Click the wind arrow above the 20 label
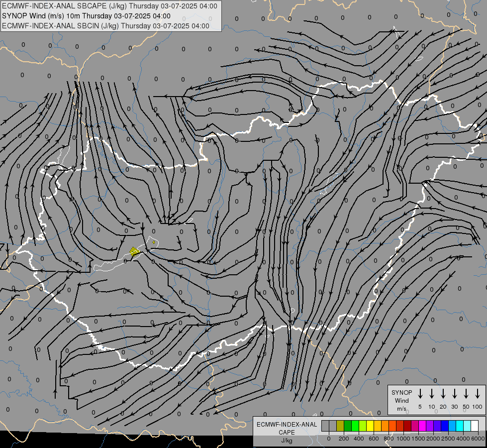487x448 pixels. [x=443, y=394]
